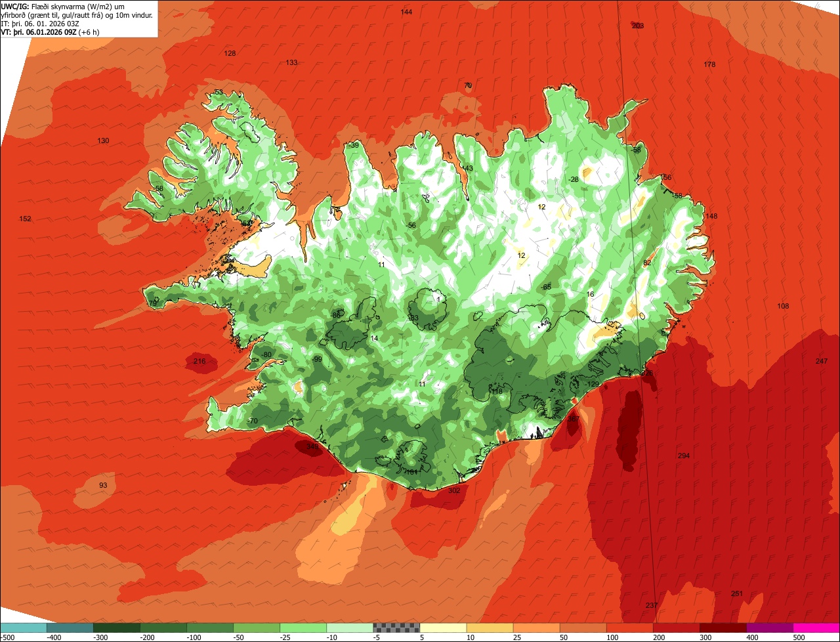The image size is (840, 642).
Task: Click the value 148 off the east coast
Action: (x=711, y=217)
